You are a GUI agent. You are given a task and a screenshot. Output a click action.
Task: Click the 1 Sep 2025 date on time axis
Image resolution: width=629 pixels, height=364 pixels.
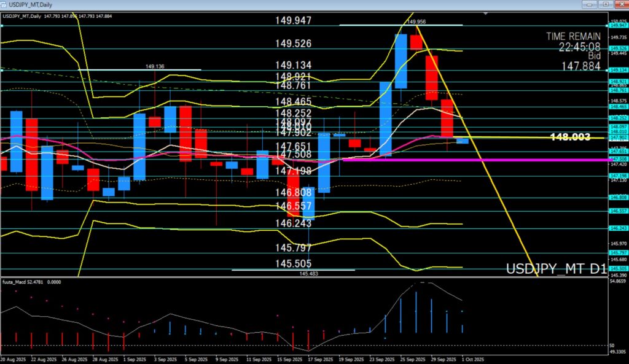[134, 359]
